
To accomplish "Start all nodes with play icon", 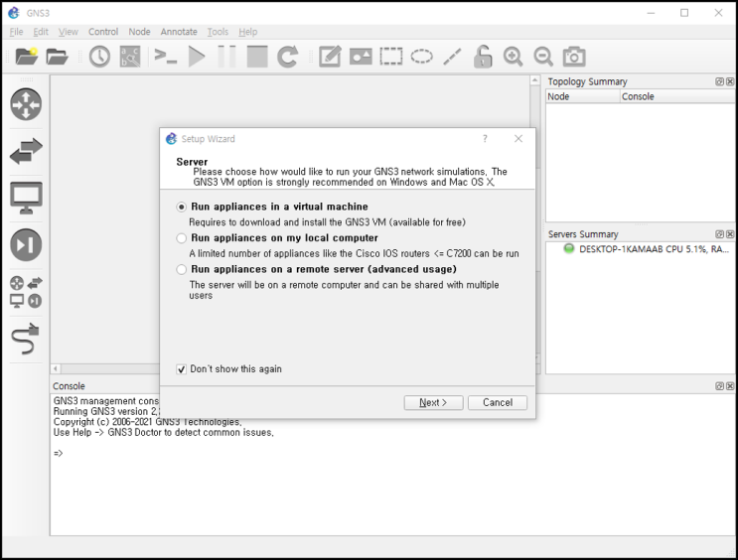I will pyautogui.click(x=197, y=57).
